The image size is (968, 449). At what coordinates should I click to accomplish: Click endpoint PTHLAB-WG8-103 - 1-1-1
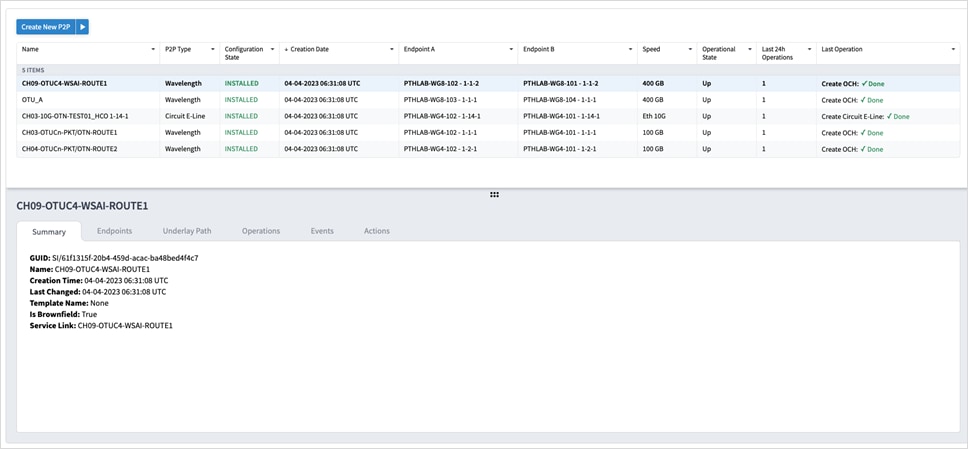(442, 99)
